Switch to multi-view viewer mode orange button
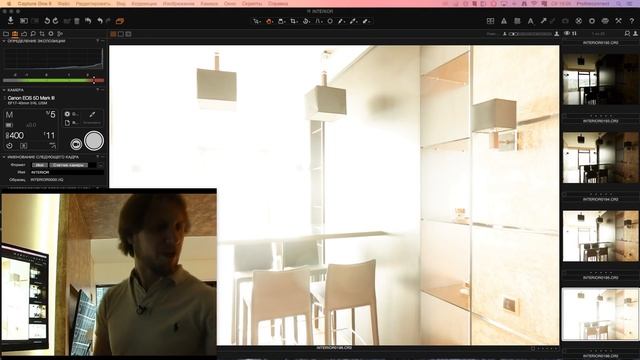 pos(113,34)
